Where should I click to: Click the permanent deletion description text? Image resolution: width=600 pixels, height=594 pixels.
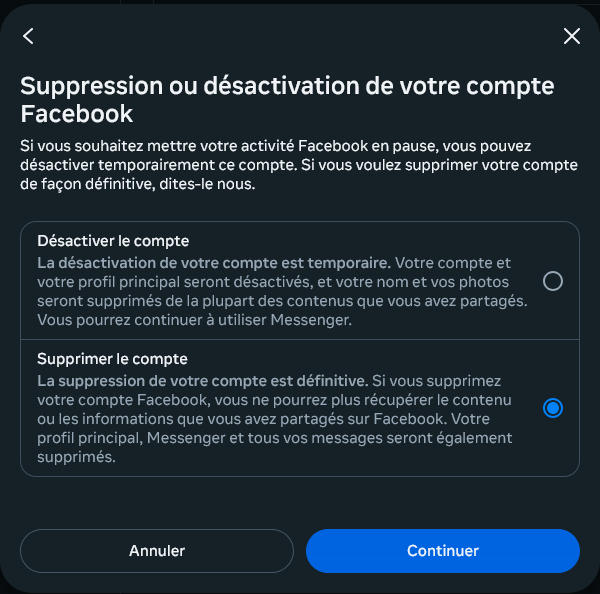click(x=275, y=419)
